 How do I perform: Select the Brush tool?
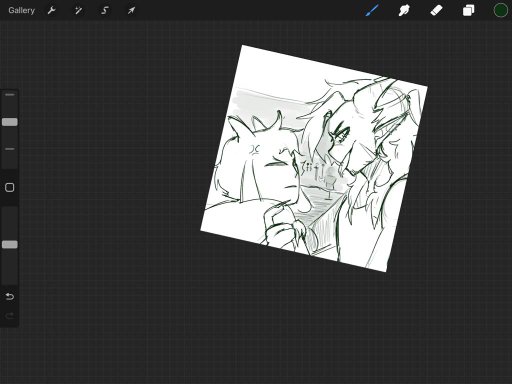pos(372,10)
